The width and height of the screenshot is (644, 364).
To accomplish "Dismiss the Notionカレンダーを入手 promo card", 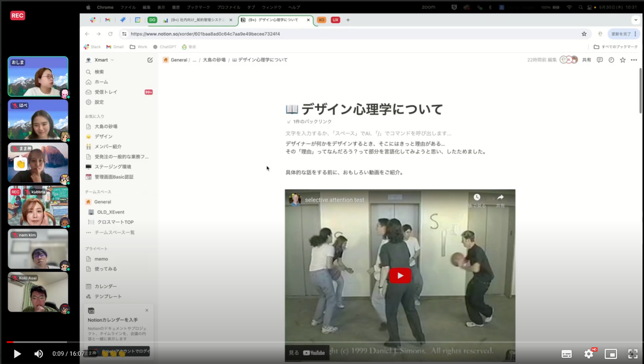I will tap(147, 310).
